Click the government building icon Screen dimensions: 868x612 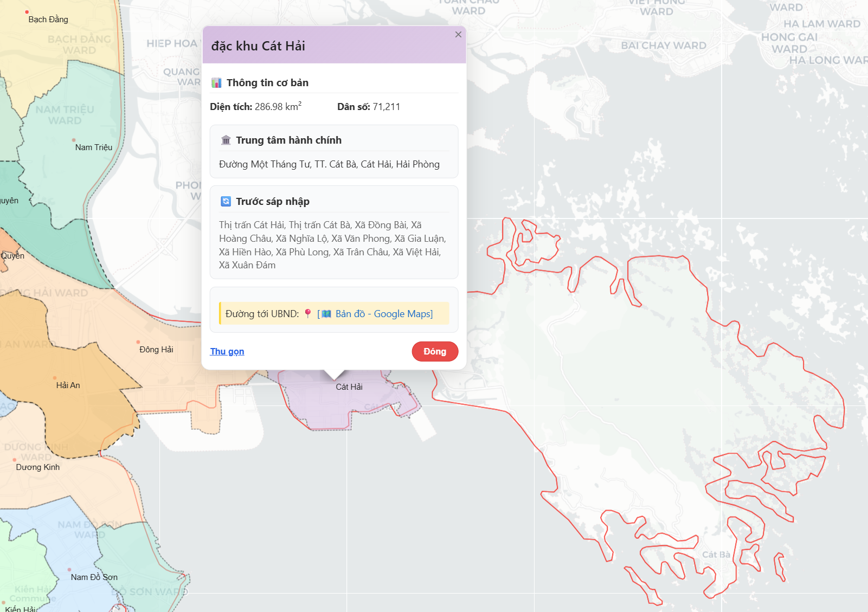[226, 140]
